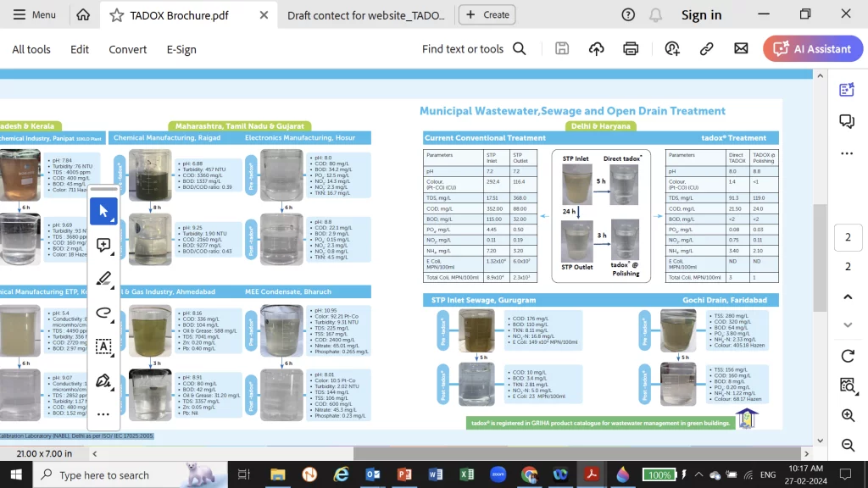Click Find text or tools search
868x488 pixels.
pos(474,48)
